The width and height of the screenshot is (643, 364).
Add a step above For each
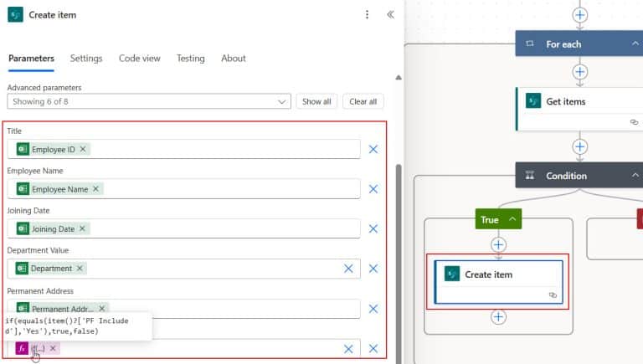pyautogui.click(x=580, y=15)
